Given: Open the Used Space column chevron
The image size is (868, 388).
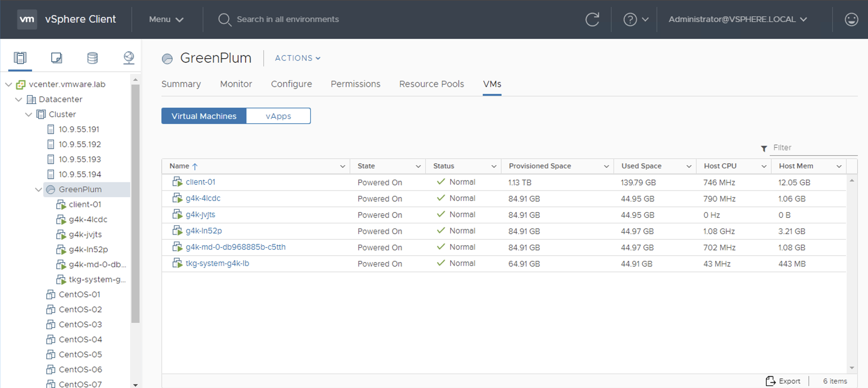Looking at the screenshot, I should coord(689,166).
